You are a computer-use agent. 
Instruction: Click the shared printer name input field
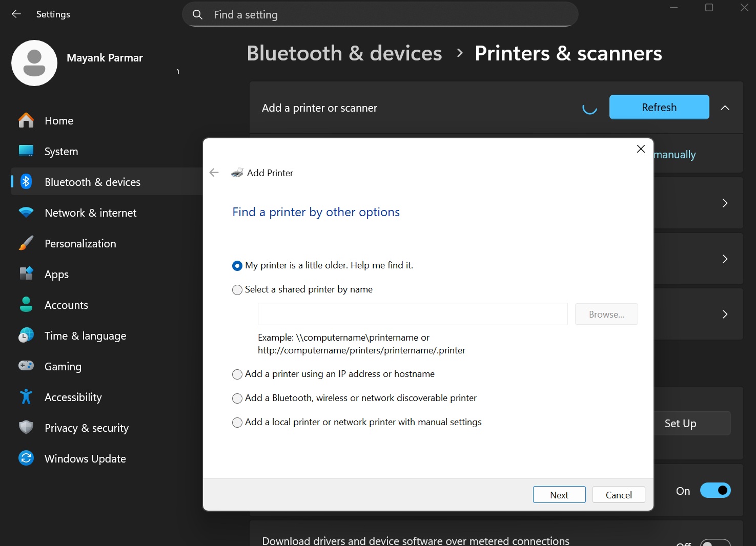413,314
